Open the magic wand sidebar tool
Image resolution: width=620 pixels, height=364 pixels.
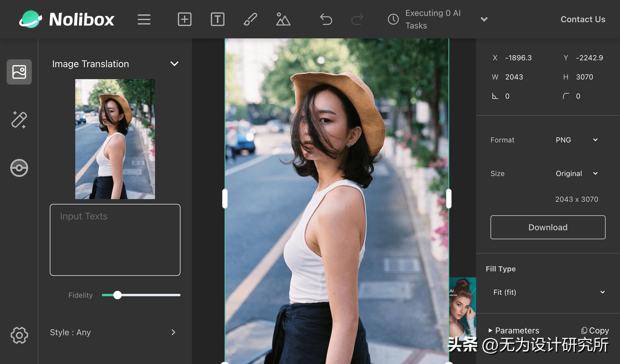(19, 120)
